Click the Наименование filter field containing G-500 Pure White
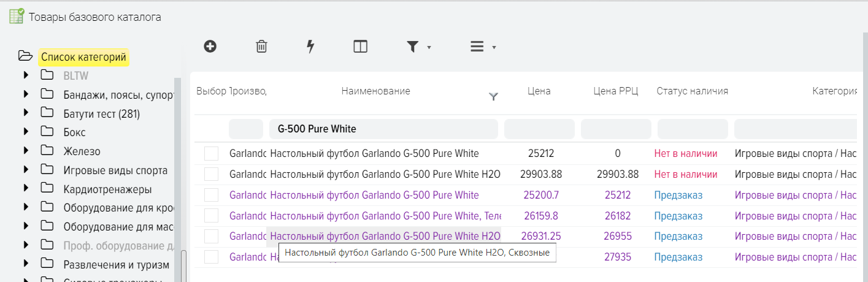The width and height of the screenshot is (868, 282). coord(383,129)
